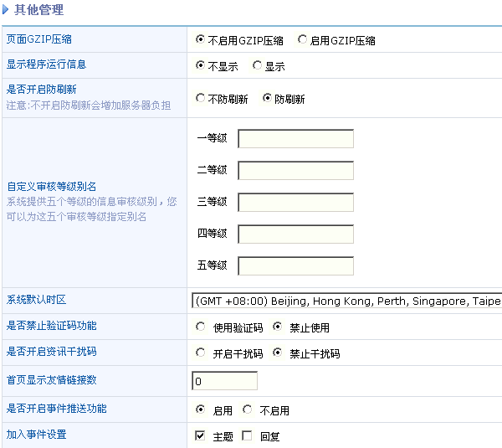
Task: Collapse the 其他管理 section arrow
Action: pyautogui.click(x=6, y=11)
